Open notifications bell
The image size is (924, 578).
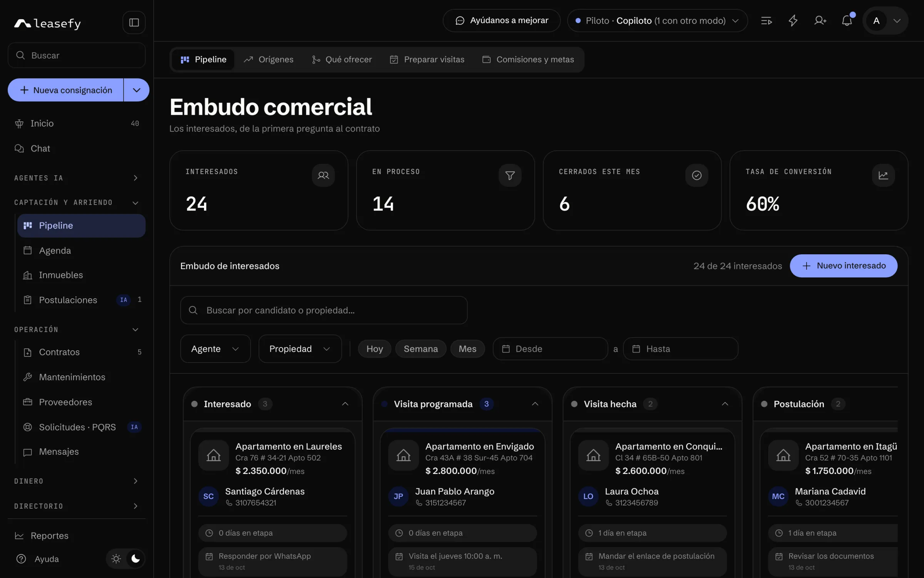(x=847, y=21)
